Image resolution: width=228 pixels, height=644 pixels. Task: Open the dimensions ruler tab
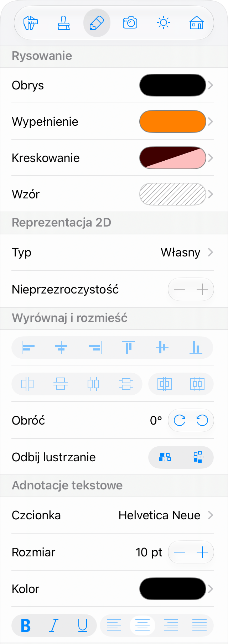coord(31,23)
